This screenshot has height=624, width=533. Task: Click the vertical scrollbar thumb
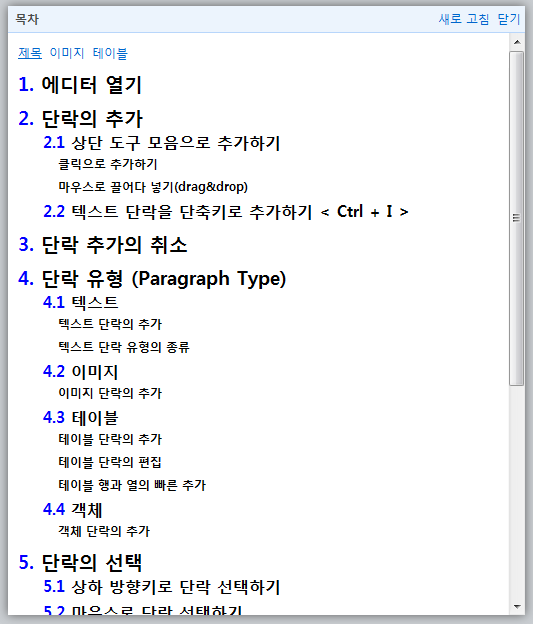[517, 218]
